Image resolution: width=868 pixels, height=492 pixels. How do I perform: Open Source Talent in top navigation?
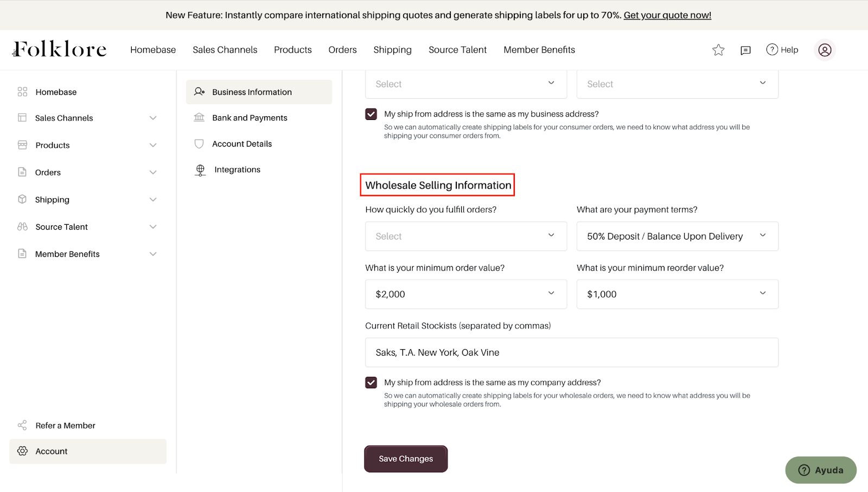(x=457, y=50)
